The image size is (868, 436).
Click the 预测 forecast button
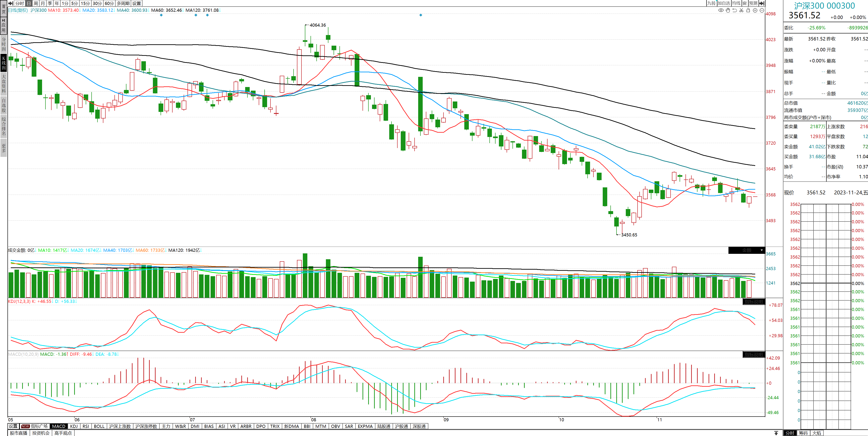[753, 3]
